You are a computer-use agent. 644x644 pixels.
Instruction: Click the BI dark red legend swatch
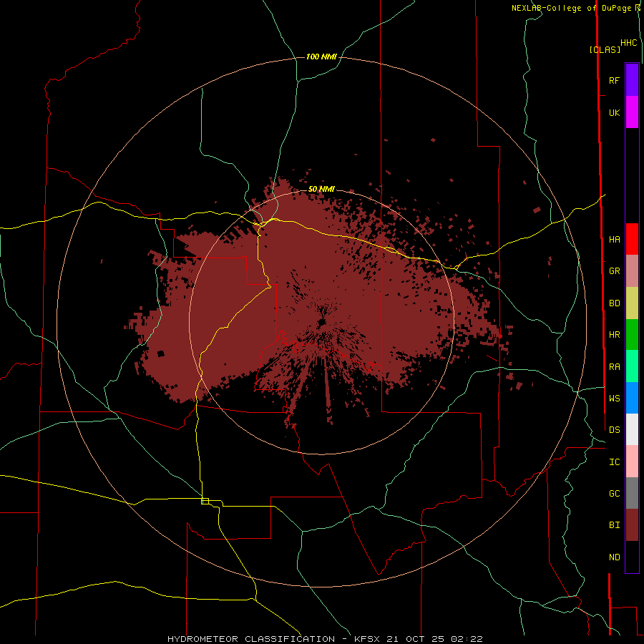pos(632,525)
